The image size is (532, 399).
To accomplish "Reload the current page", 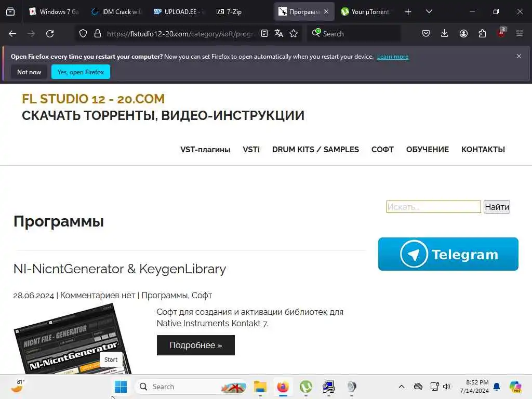I will coord(50,34).
